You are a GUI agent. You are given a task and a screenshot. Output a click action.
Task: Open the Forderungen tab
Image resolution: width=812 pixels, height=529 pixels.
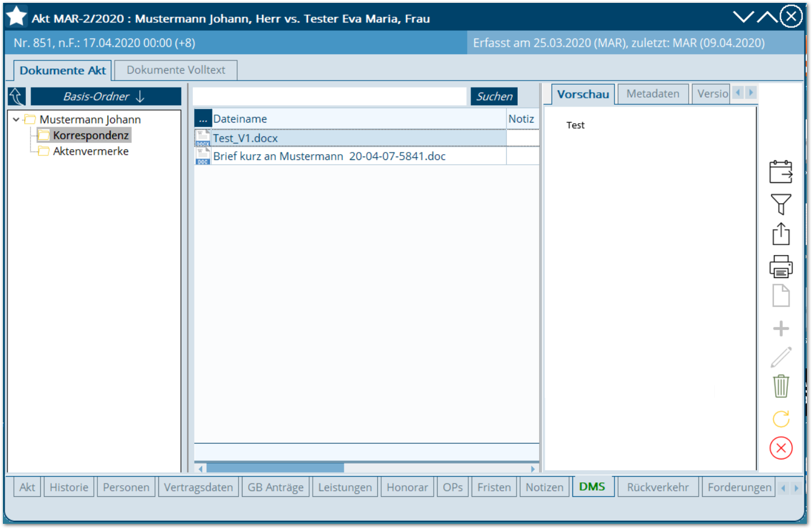[x=739, y=487]
